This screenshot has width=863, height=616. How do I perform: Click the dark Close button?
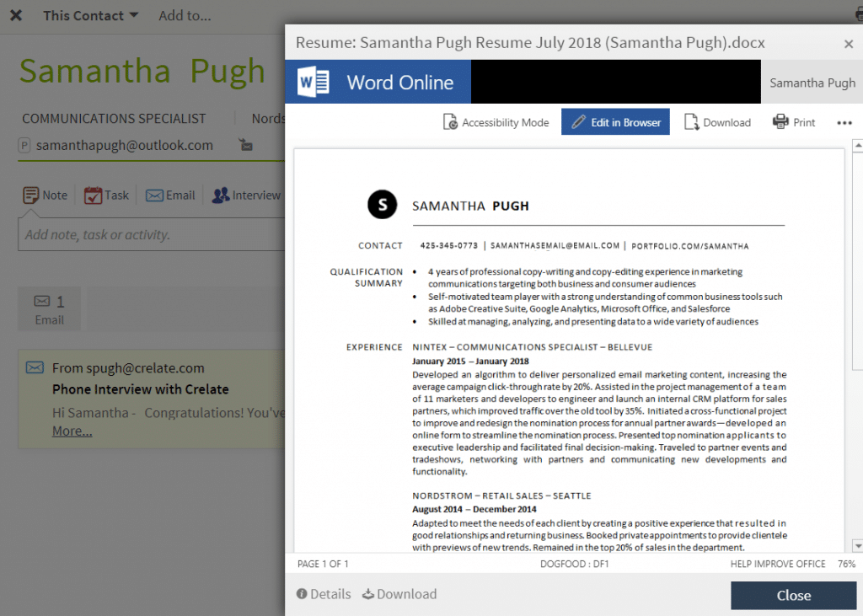click(793, 595)
